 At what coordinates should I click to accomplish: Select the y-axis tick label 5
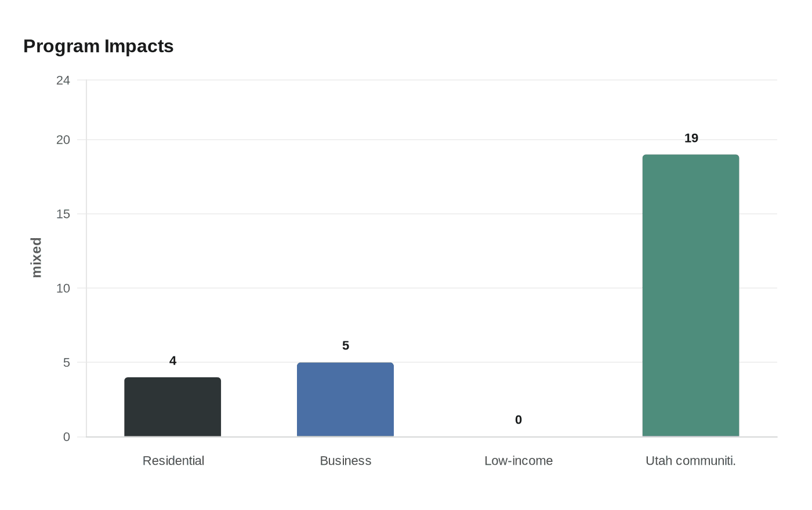[x=67, y=362]
